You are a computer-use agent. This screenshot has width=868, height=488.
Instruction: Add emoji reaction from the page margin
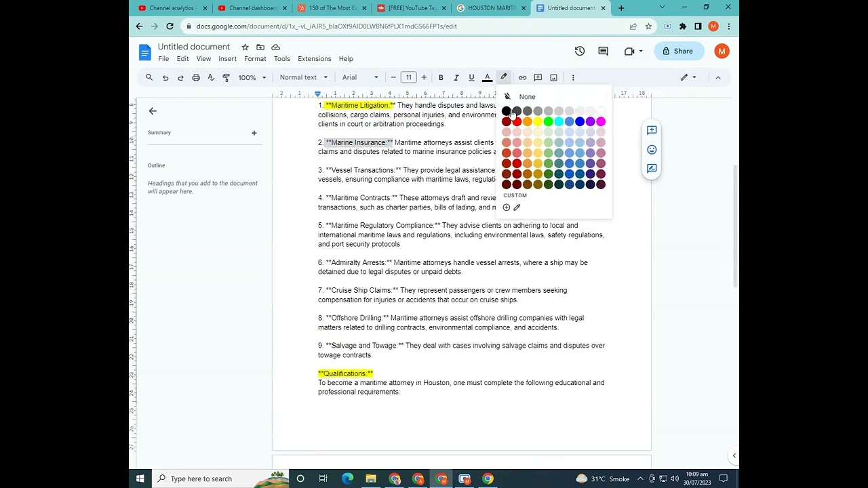(x=652, y=149)
